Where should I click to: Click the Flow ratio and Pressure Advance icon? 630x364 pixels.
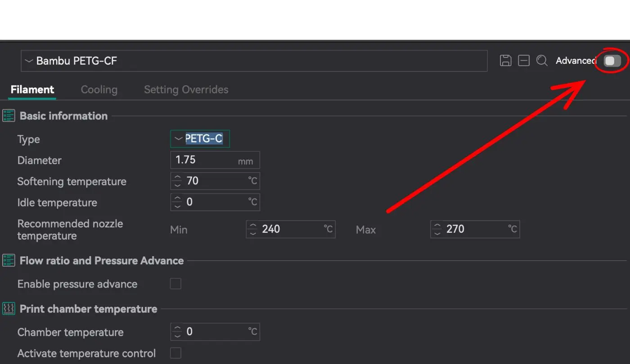point(9,261)
